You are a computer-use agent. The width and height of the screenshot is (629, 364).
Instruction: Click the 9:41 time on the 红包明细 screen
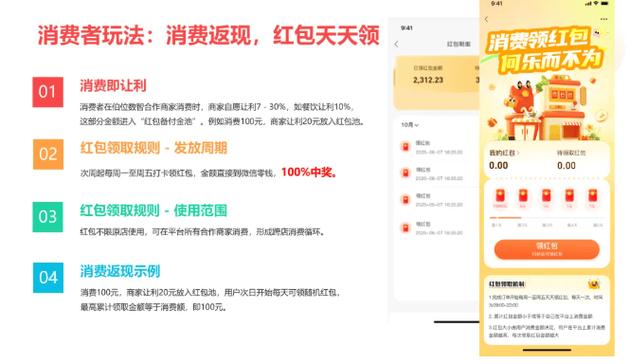point(406,28)
